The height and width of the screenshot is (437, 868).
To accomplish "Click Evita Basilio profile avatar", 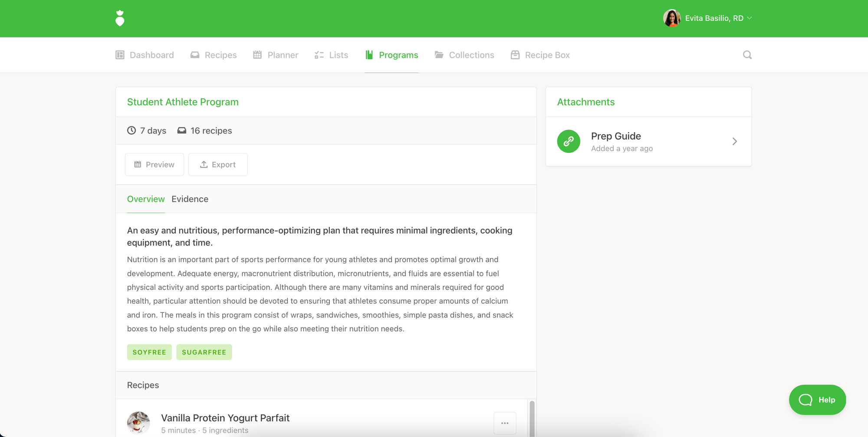I will pyautogui.click(x=671, y=18).
